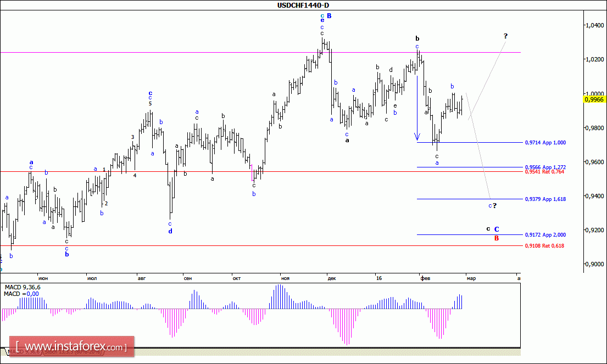The width and height of the screenshot is (607, 364).
Task: Click the USDCHF1440-D chart title
Action: click(303, 5)
